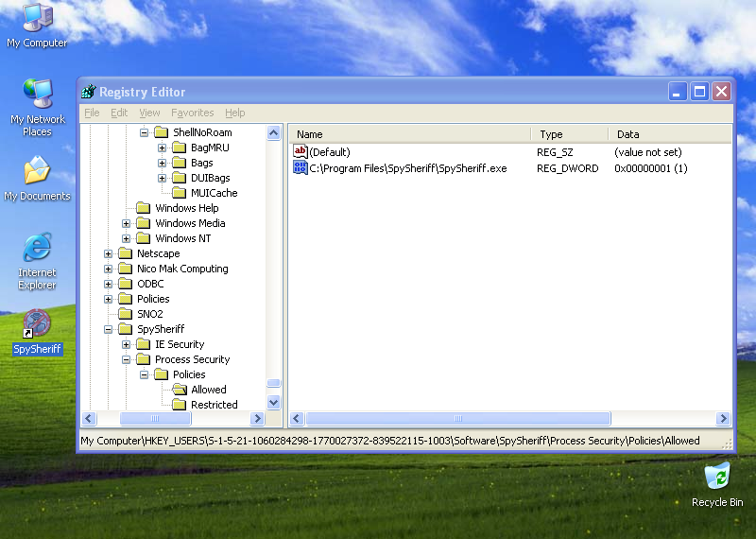Expand the DUIBags tree node
This screenshot has height=539, width=756.
(x=162, y=178)
